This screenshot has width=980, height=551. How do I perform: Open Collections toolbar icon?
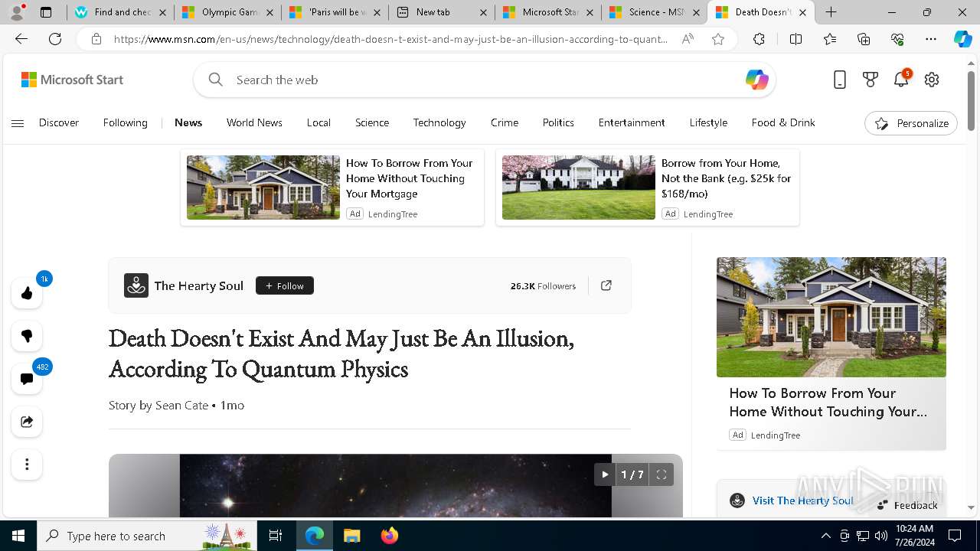click(x=864, y=39)
